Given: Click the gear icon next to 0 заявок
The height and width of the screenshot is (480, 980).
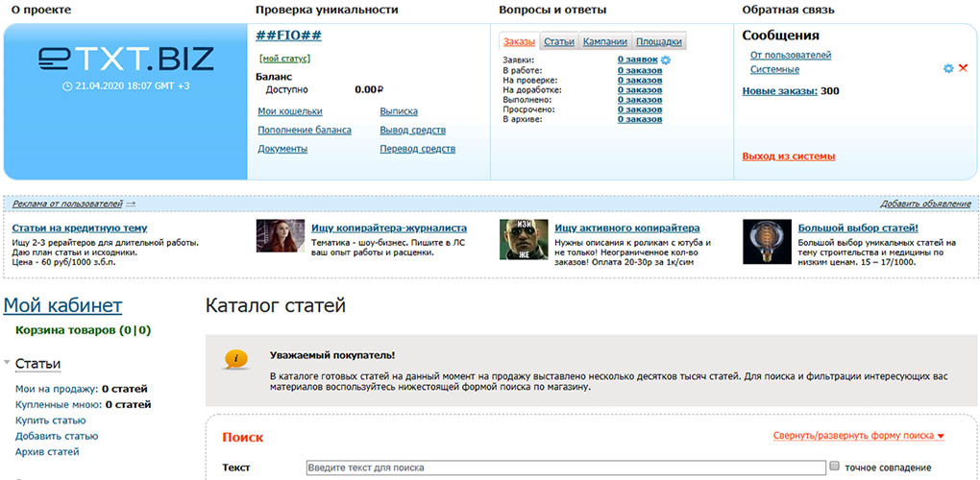Looking at the screenshot, I should click(665, 60).
